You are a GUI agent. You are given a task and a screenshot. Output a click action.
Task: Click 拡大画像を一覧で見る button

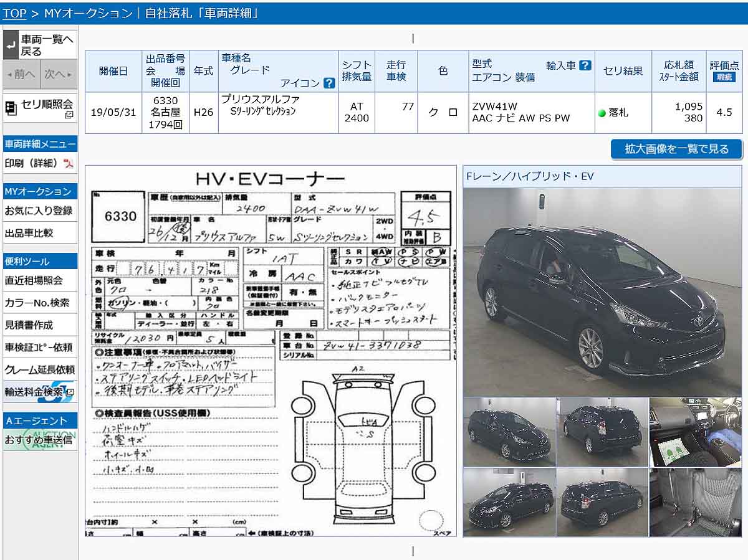click(677, 149)
